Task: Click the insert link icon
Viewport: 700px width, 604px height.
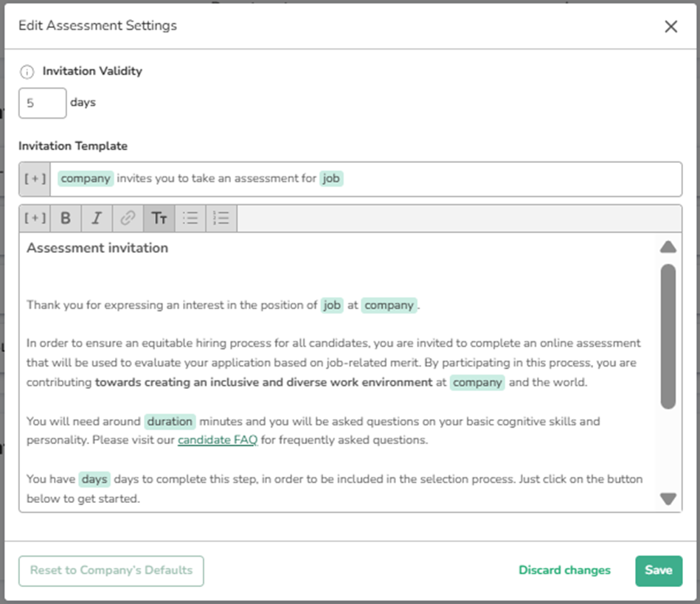Action: (x=128, y=218)
